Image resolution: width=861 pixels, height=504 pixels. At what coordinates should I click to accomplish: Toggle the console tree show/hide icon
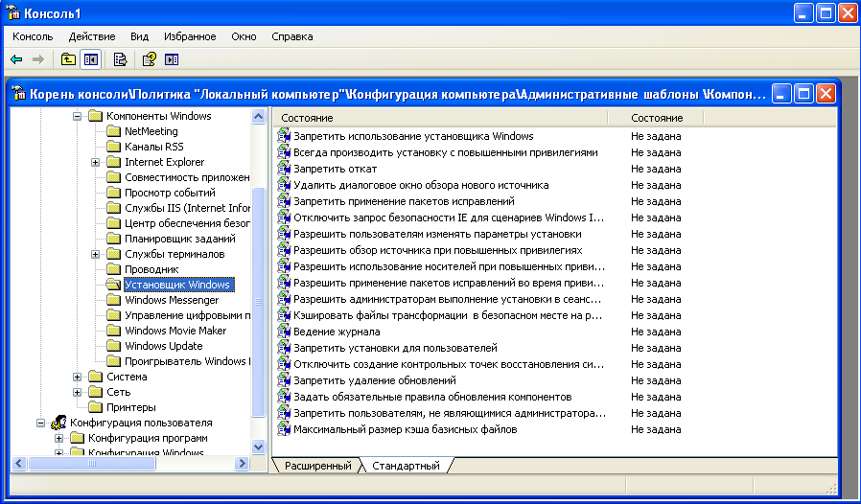pos(90,59)
